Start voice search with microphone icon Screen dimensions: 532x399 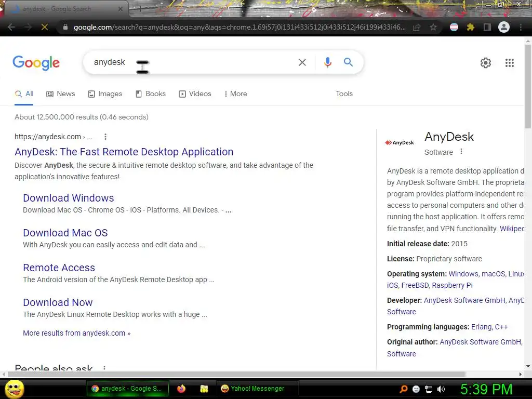point(327,62)
